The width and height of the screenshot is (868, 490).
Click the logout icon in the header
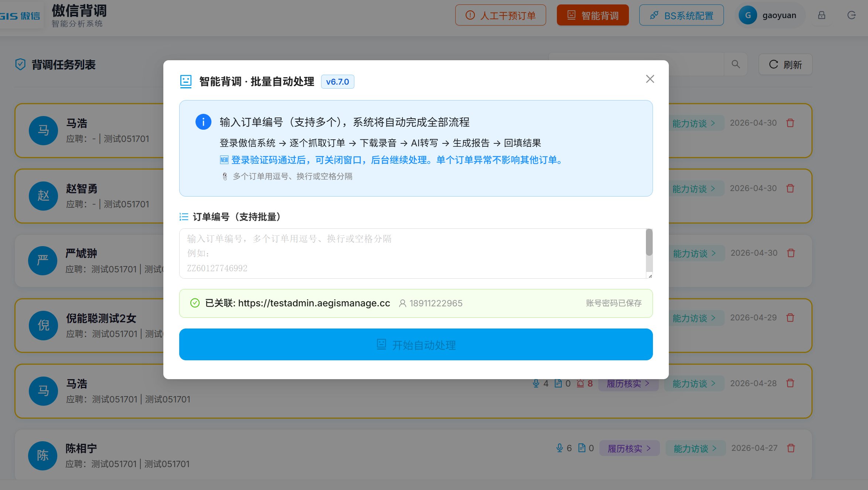(851, 15)
